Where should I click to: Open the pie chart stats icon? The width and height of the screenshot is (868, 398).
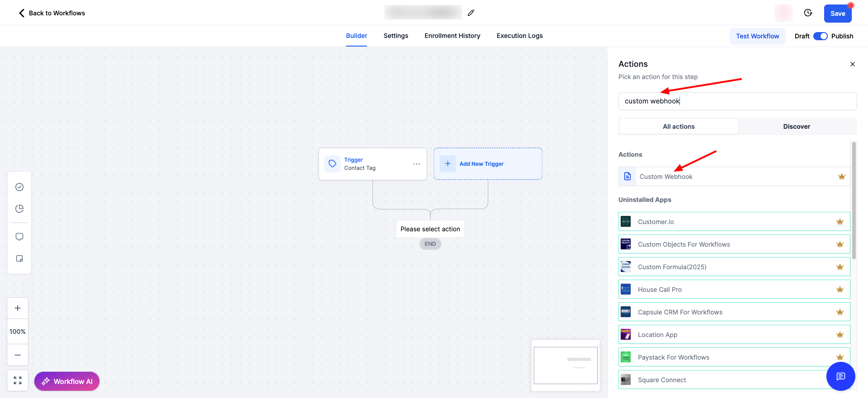click(x=19, y=209)
